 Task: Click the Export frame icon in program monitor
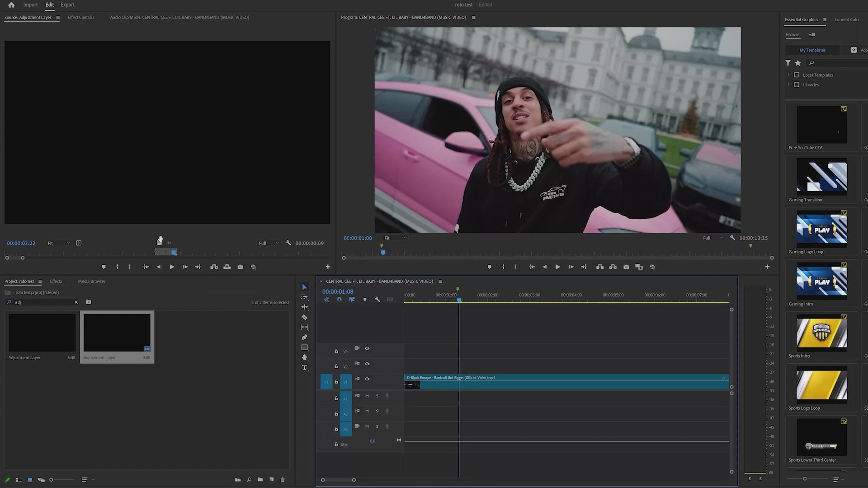[x=627, y=266]
